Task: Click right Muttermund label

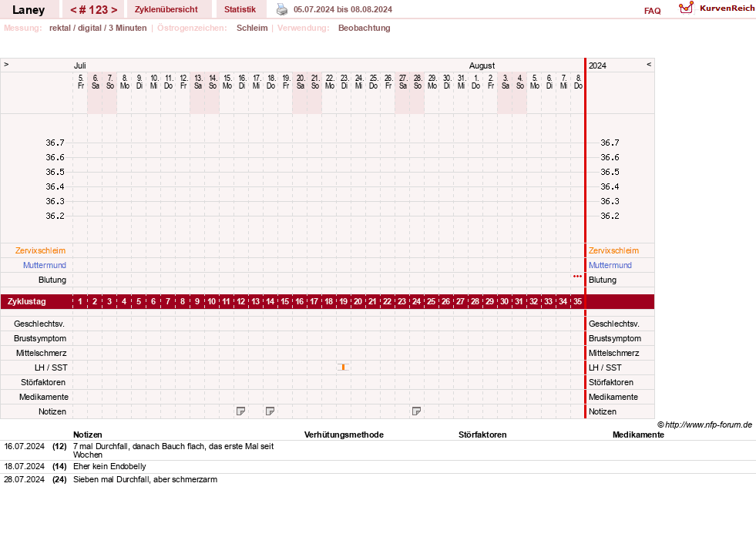Action: coord(610,265)
